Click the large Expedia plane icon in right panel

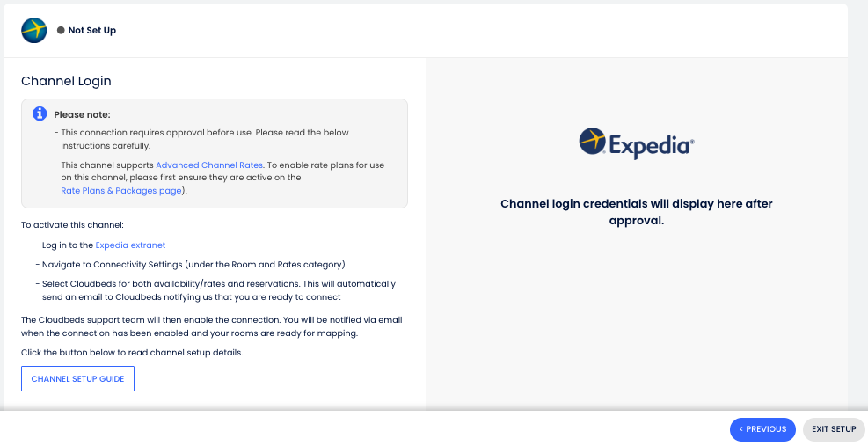point(593,142)
